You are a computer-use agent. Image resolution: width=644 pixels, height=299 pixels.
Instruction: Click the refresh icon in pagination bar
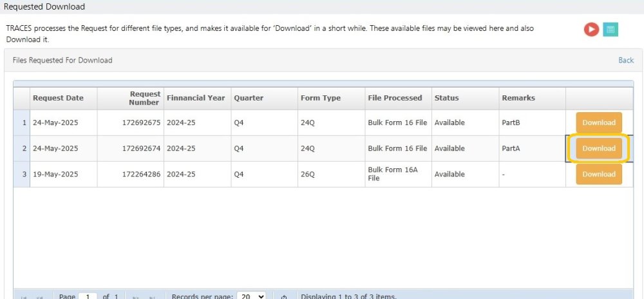tap(284, 297)
